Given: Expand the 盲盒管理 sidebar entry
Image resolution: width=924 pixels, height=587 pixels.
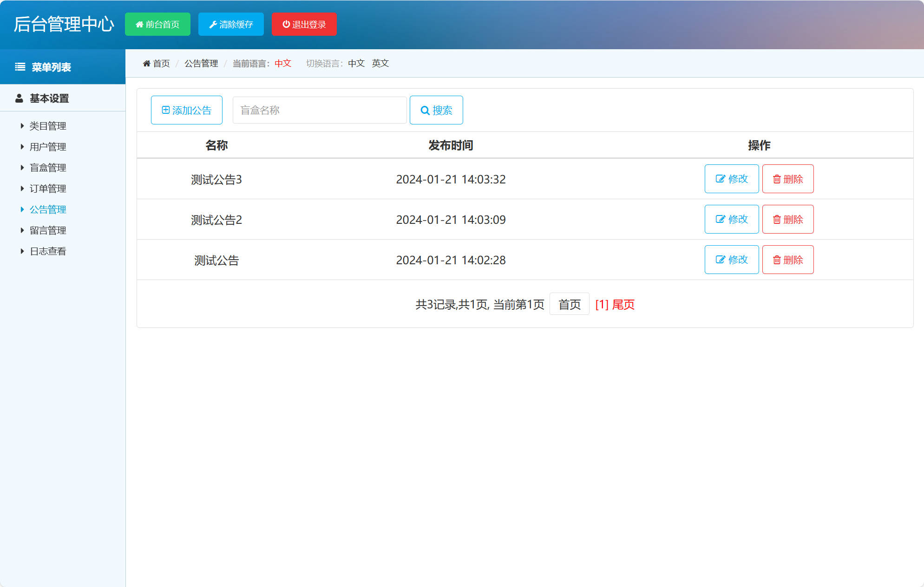Looking at the screenshot, I should 48,167.
